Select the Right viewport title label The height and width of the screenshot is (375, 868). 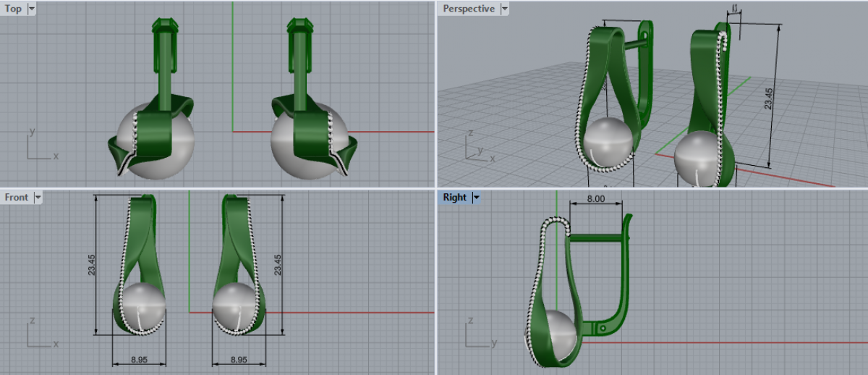tap(455, 197)
